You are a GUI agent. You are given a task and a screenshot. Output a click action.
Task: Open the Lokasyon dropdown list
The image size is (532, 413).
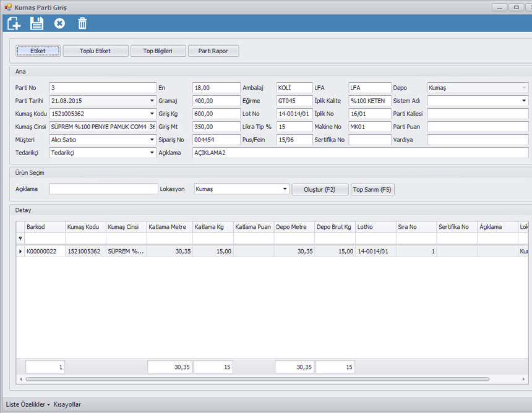point(285,189)
